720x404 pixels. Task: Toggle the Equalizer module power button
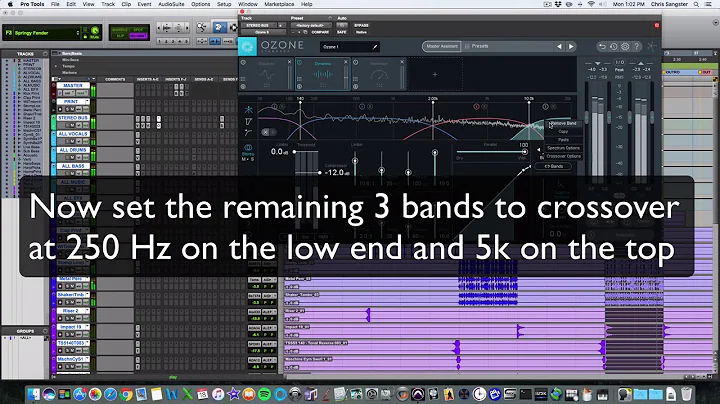tap(243, 62)
